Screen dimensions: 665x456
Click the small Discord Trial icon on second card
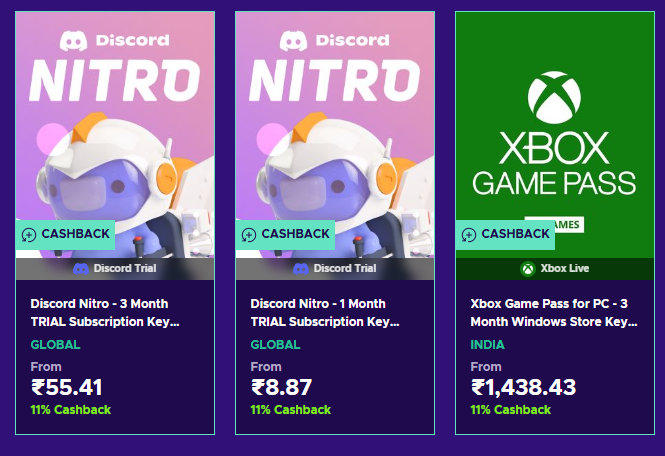pos(301,269)
